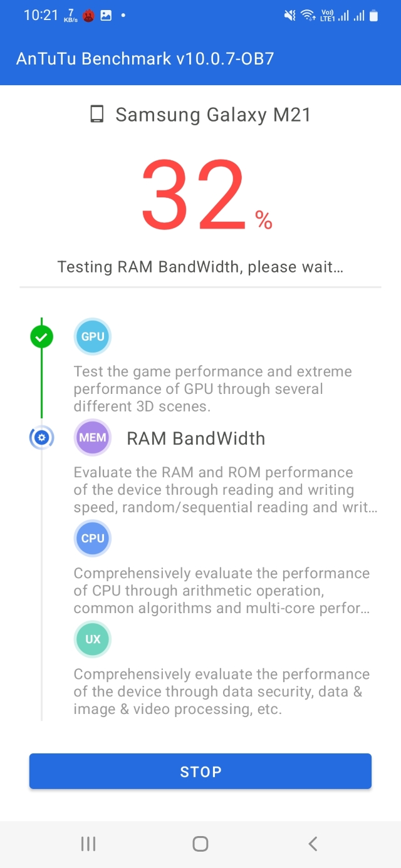Tap the RAM BandWidth test title
Screen dimensions: 401x868
(195, 438)
